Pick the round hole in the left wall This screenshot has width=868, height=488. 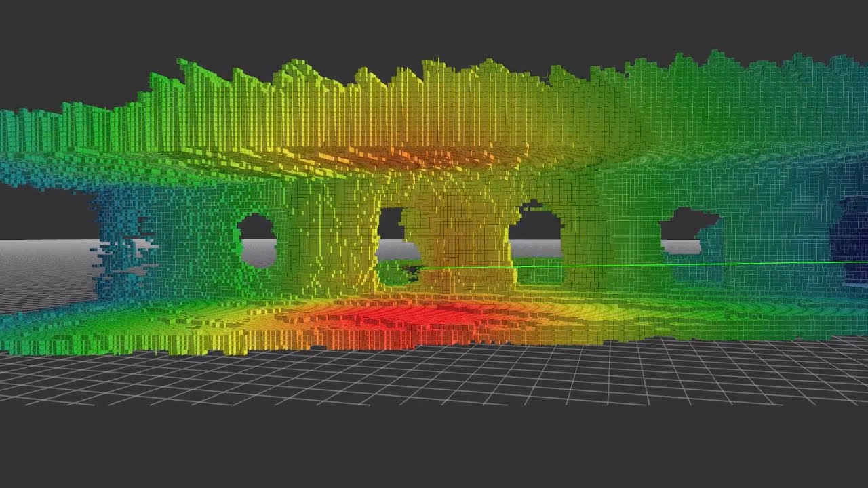[258, 241]
